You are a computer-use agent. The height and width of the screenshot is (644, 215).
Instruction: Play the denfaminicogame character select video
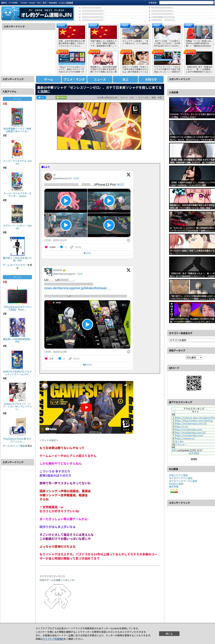[87, 325]
